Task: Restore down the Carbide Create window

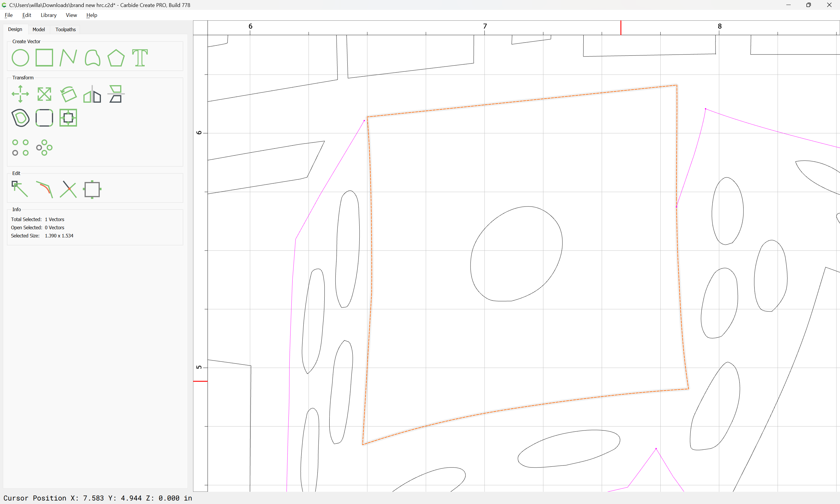Action: 808,5
